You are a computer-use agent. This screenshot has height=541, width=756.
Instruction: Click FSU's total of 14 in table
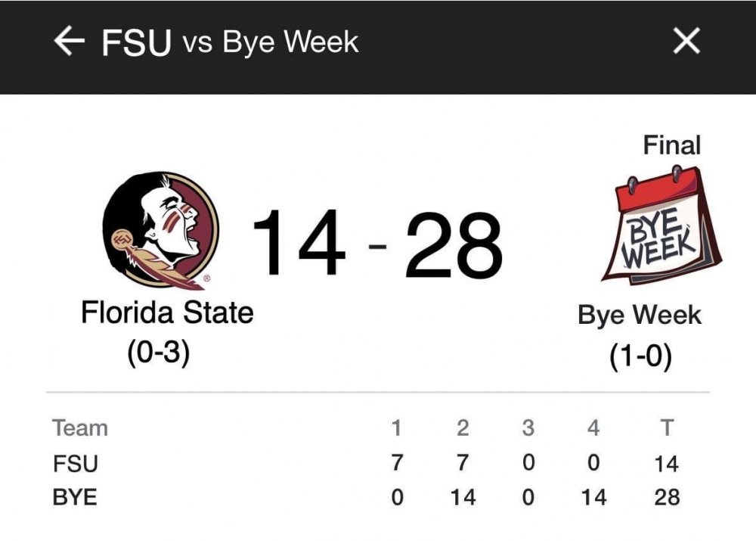667,463
